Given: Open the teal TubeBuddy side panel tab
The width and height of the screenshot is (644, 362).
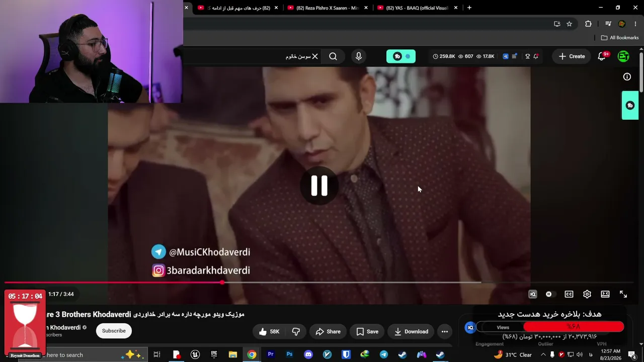Looking at the screenshot, I should click(630, 106).
